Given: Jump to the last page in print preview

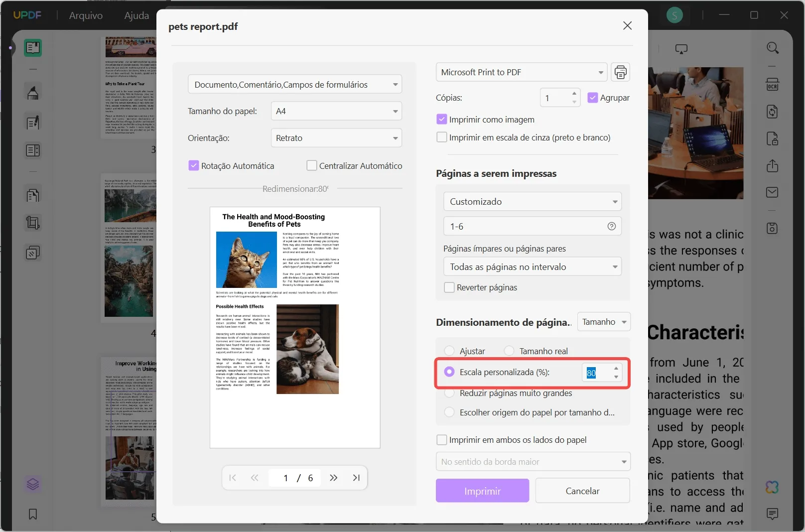Looking at the screenshot, I should point(356,478).
